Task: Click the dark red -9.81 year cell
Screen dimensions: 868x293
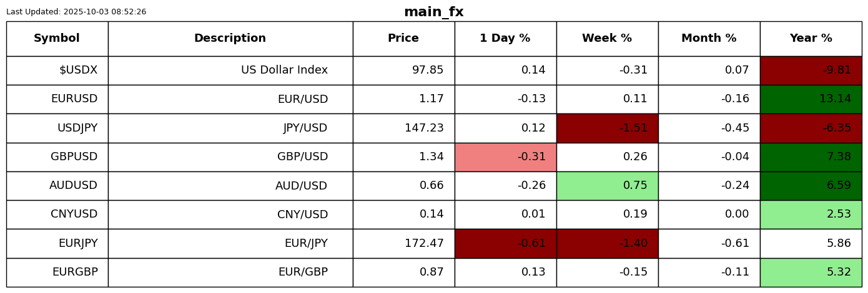Action: 811,70
